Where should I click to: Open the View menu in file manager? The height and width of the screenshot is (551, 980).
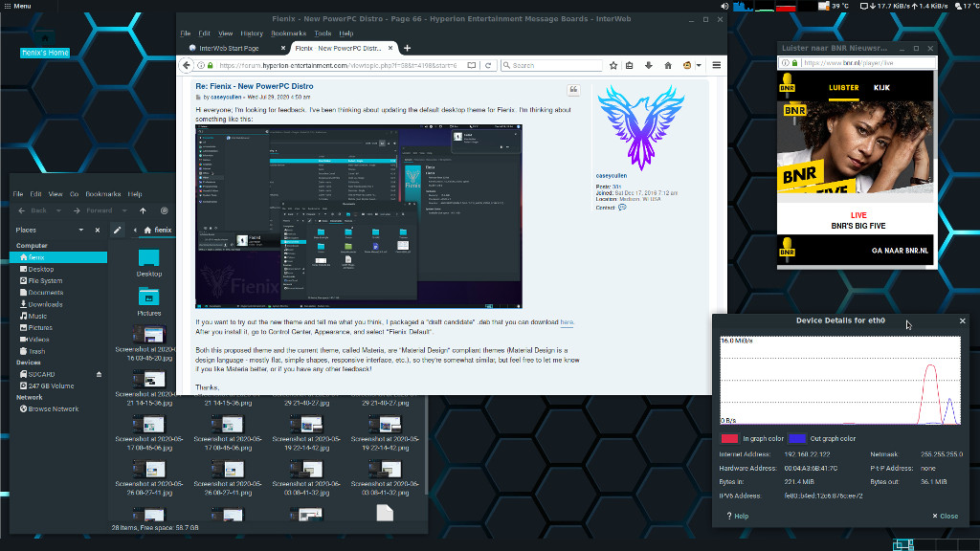point(55,194)
